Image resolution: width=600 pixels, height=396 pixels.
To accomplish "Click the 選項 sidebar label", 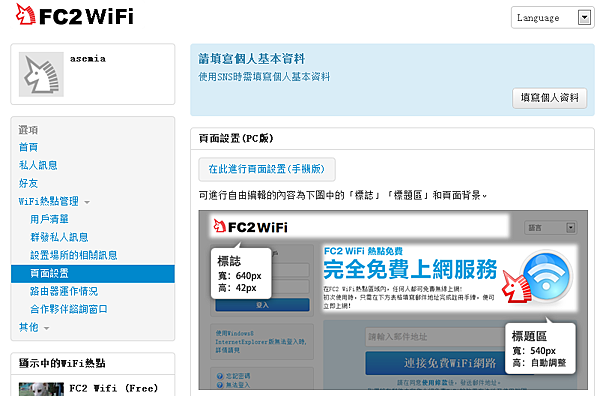I will coord(28,130).
